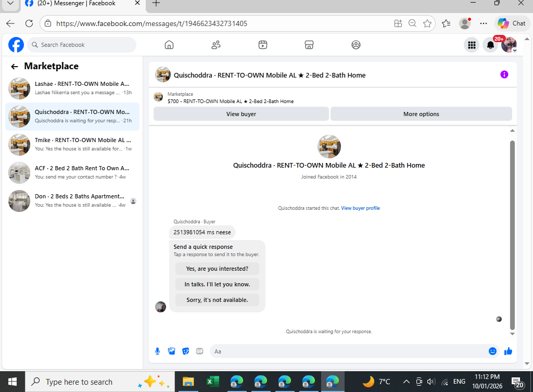Open the ACF 2 Bed 2 Bath conversation
Screen dimensions: 533x392
pos(72,173)
